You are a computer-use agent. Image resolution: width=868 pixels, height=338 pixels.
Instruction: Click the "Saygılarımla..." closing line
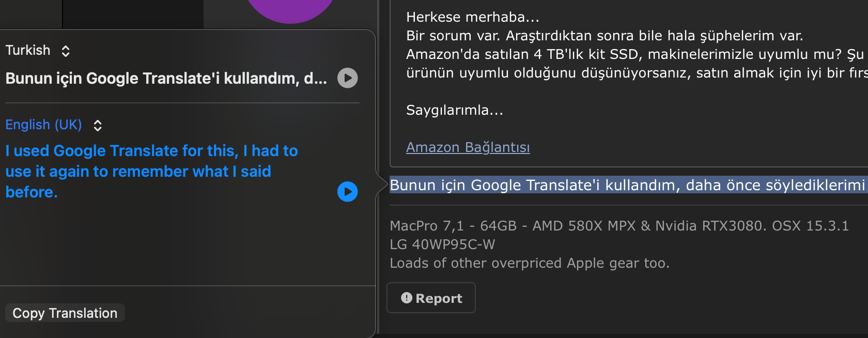click(x=454, y=110)
